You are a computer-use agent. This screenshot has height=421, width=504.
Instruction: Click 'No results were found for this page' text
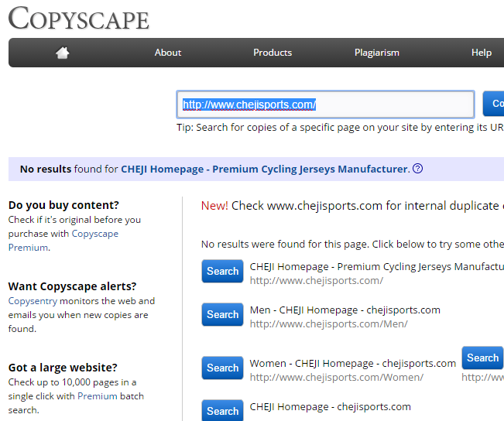tap(285, 245)
